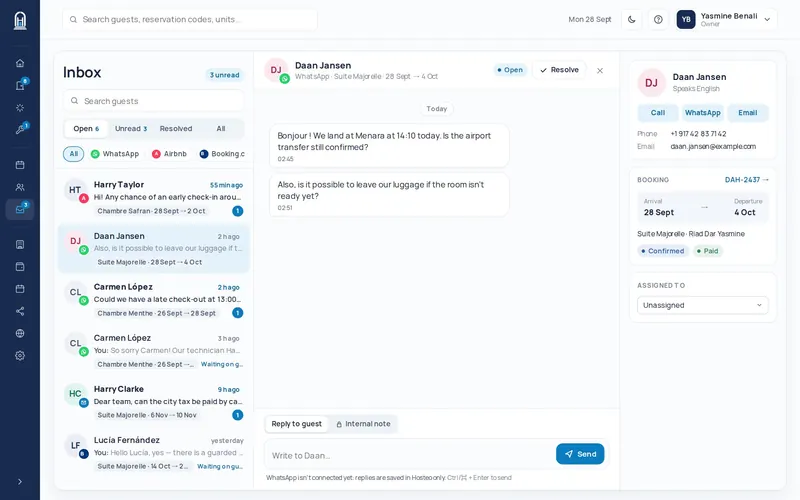Switch to the Resolved tab in Inbox
The width and height of the screenshot is (800, 500).
tap(176, 129)
